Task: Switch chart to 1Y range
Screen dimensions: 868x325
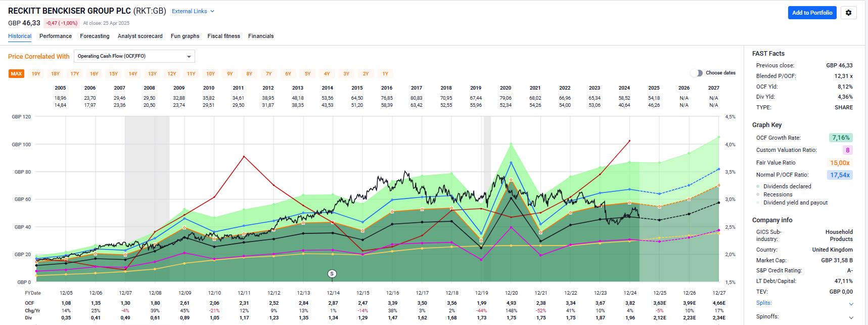Action: (385, 74)
